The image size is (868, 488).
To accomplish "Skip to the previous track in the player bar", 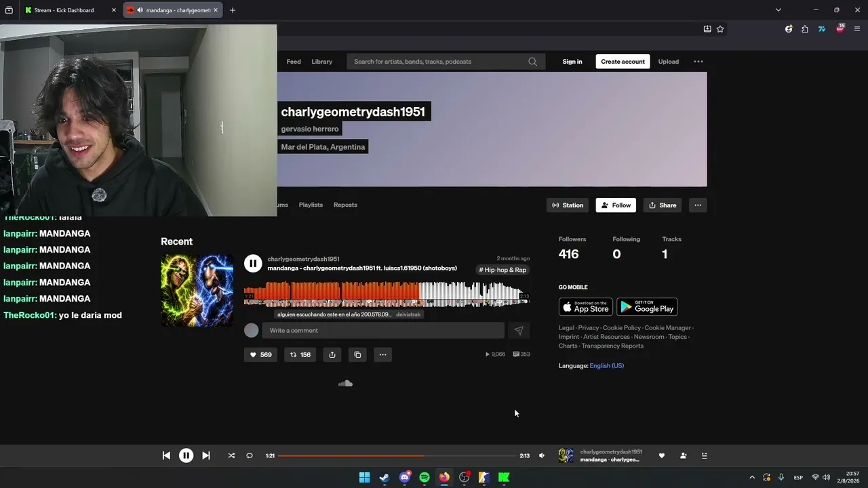I will (166, 455).
